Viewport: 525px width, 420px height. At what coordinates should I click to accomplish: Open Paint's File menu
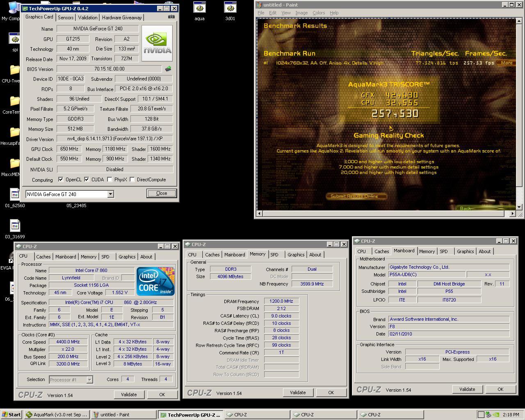[x=261, y=13]
